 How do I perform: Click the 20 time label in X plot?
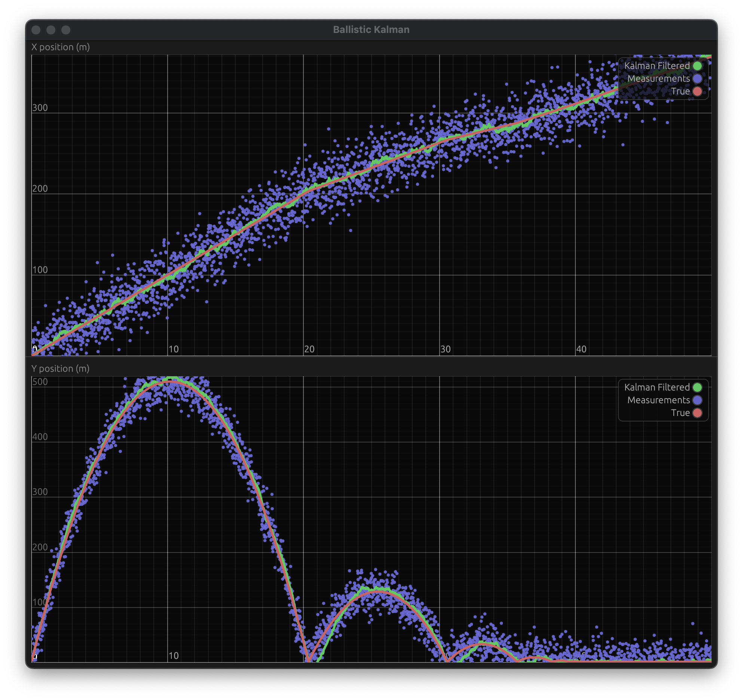[x=309, y=349]
